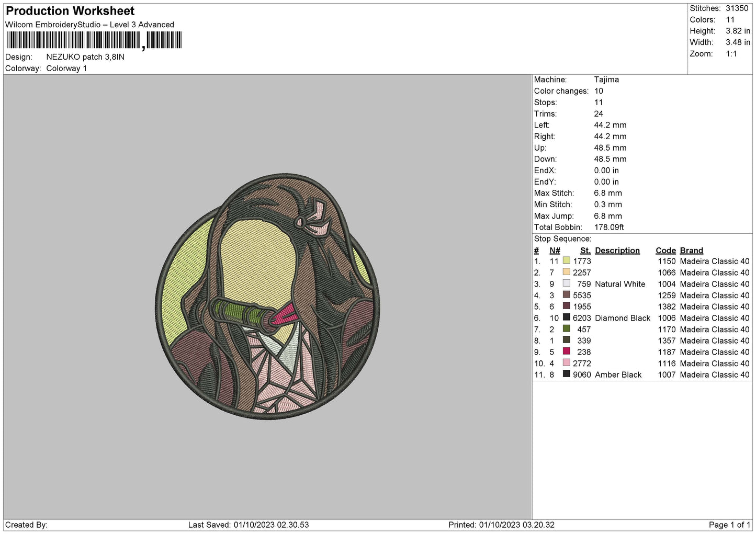The height and width of the screenshot is (534, 756).
Task: Click the 'Page 1 of 1' indicator
Action: [730, 525]
